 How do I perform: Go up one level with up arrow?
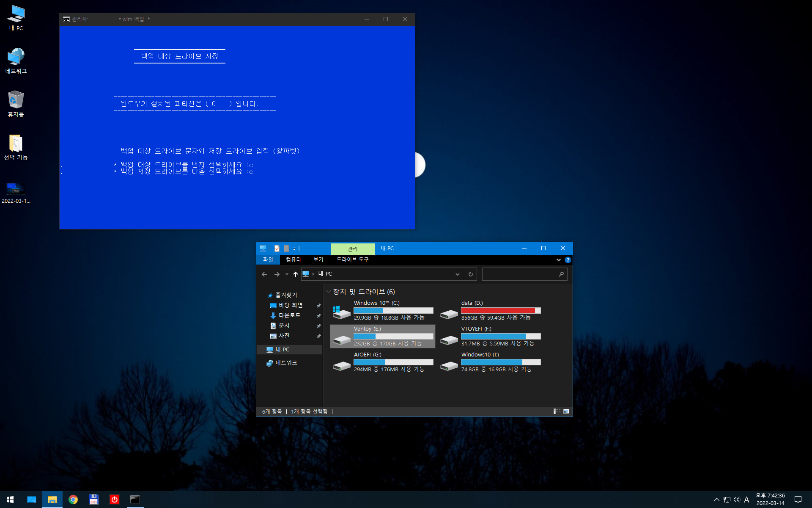click(296, 274)
